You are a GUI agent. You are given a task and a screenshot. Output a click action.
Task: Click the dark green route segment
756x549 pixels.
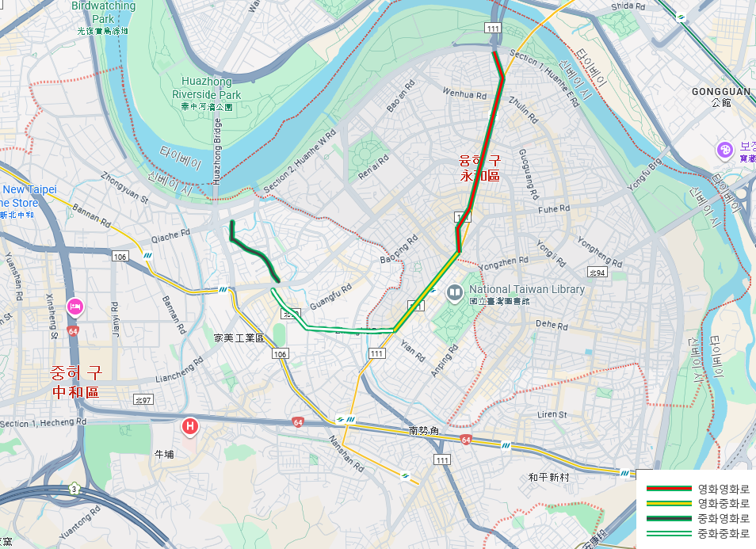pyautogui.click(x=254, y=251)
